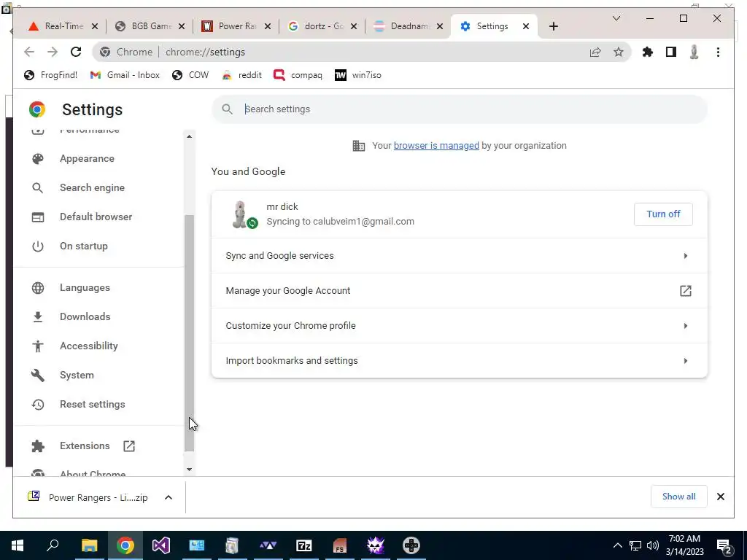This screenshot has width=747, height=560.
Task: Close the Deadname tab
Action: pyautogui.click(x=440, y=26)
